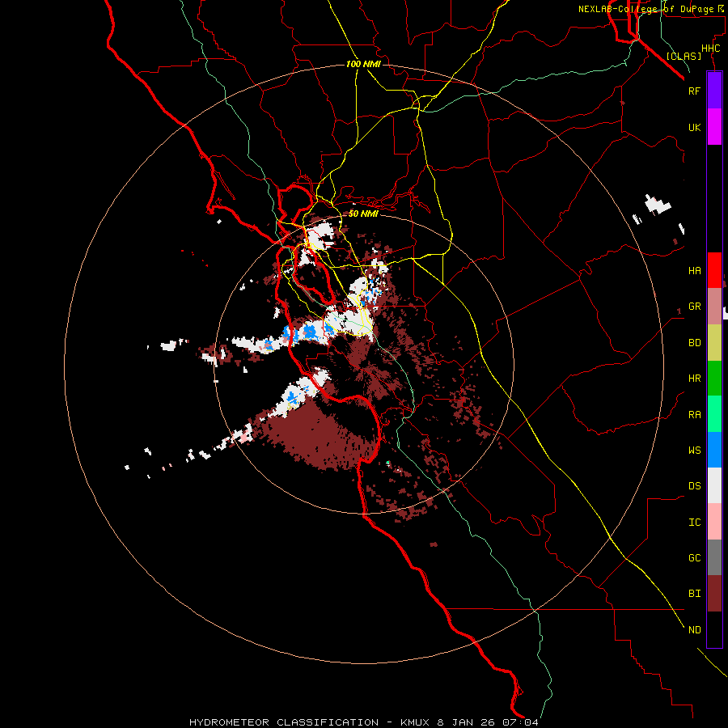Click the 8 JAN 26 date text
This screenshot has width=728, height=728.
[467, 722]
